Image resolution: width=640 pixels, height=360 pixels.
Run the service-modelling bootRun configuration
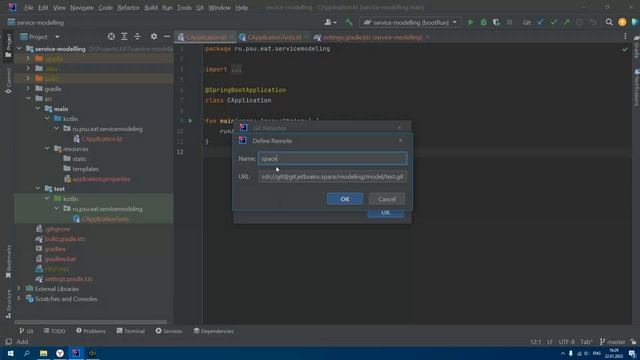[471, 22]
